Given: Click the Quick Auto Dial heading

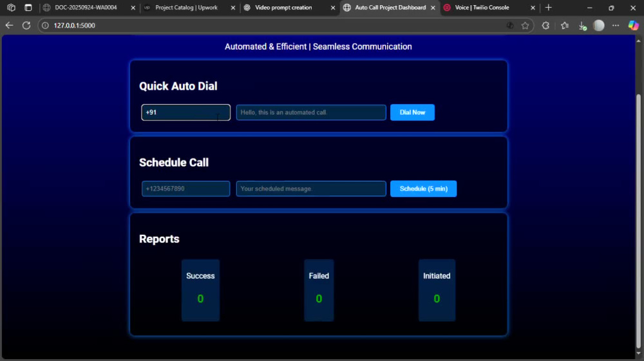Looking at the screenshot, I should tap(178, 86).
